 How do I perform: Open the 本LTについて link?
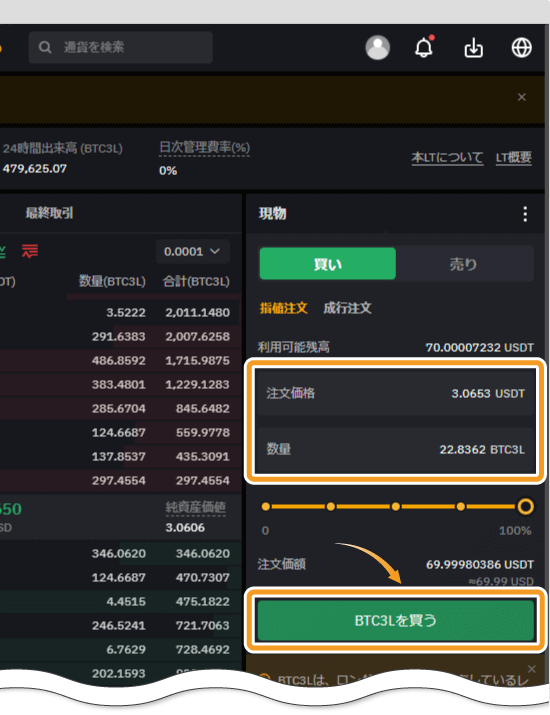pyautogui.click(x=447, y=157)
